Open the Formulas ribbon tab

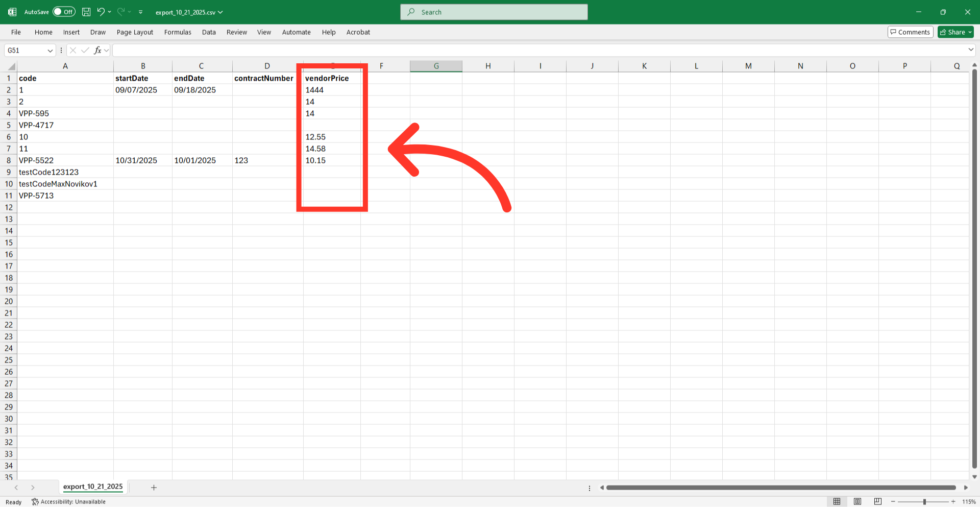(178, 32)
